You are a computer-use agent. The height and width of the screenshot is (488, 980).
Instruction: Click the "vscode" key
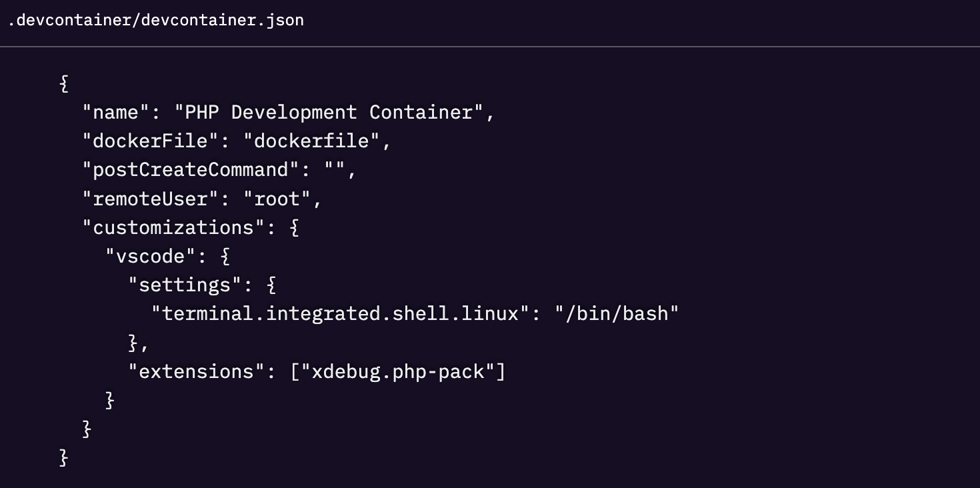click(x=145, y=256)
